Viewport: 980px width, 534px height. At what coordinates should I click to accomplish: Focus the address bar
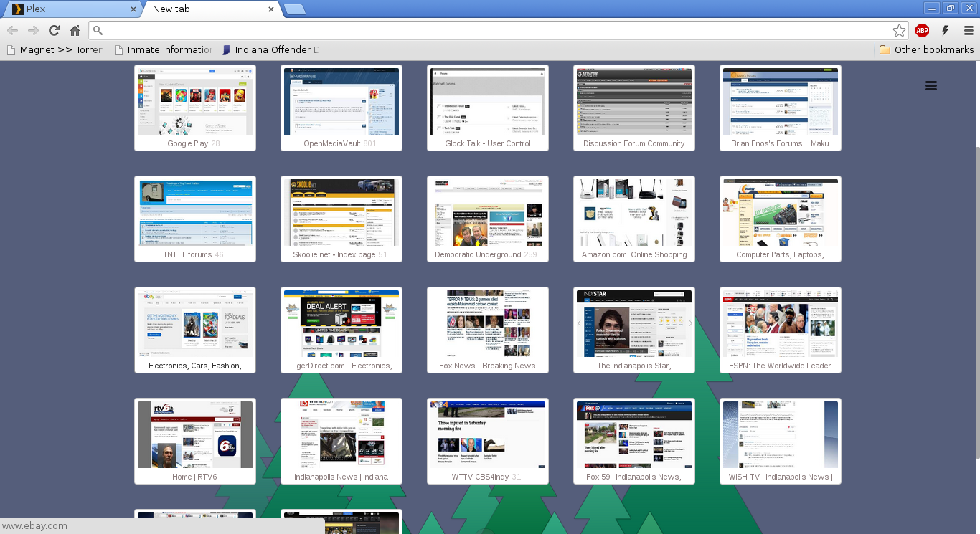coord(499,30)
